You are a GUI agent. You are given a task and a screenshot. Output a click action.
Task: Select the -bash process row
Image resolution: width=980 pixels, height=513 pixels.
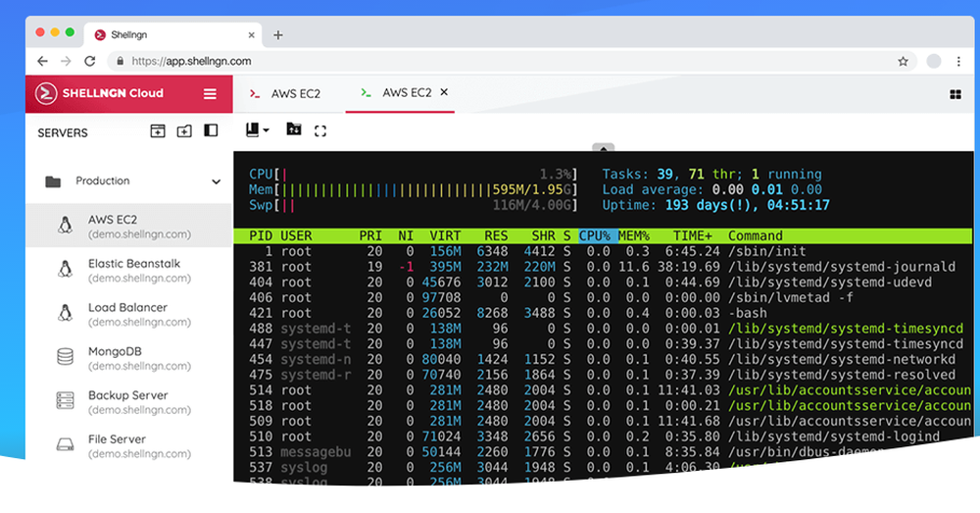click(603, 313)
